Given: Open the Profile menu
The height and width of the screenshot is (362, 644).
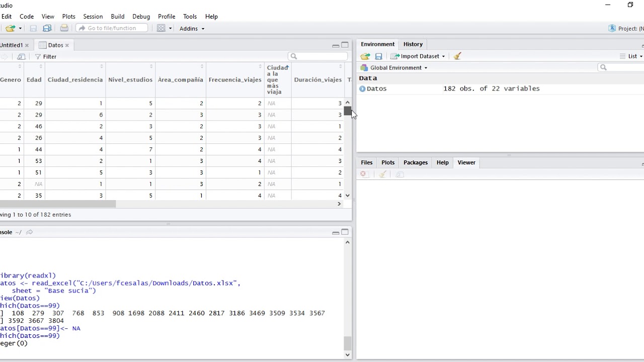Looking at the screenshot, I should click(x=167, y=17).
